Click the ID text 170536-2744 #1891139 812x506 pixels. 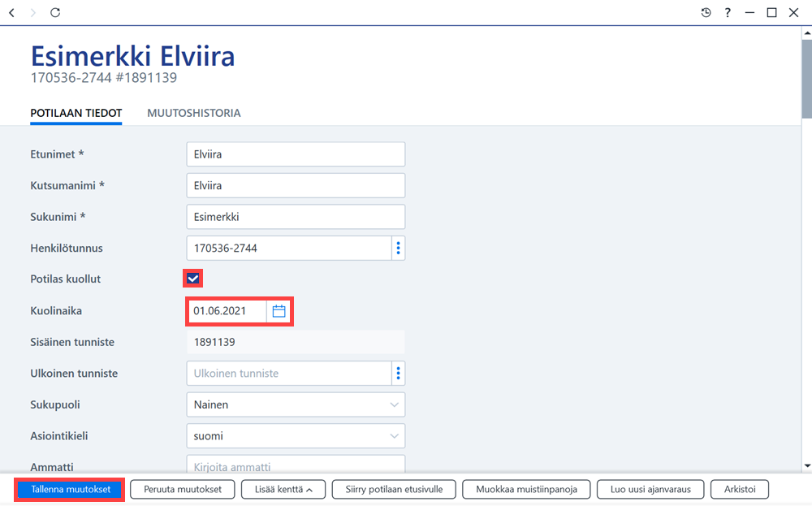104,78
